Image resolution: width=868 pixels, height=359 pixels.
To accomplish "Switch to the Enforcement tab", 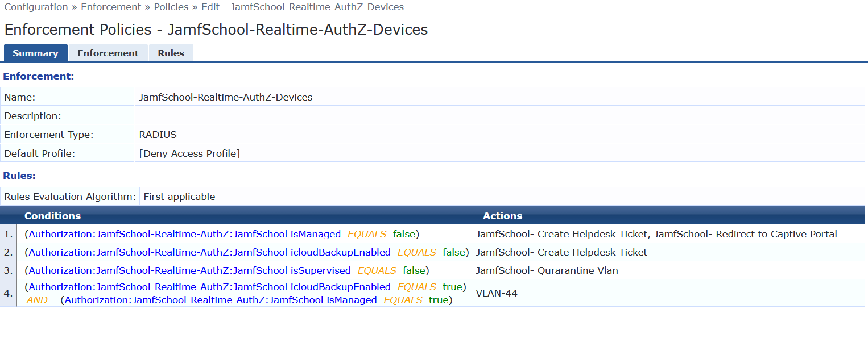I will 108,53.
